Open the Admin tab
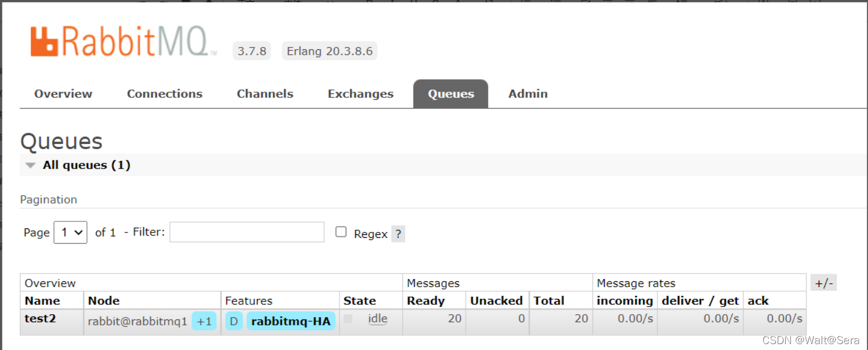868x350 pixels. pyautogui.click(x=528, y=94)
